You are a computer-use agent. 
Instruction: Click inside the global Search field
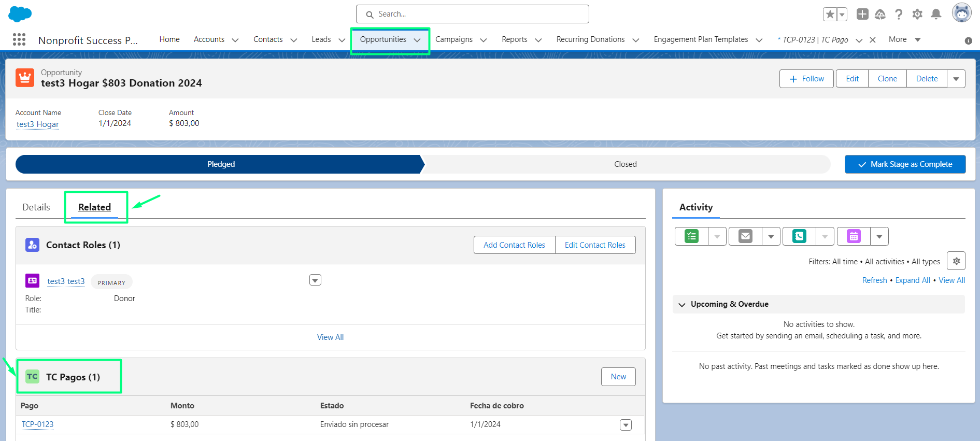pyautogui.click(x=473, y=14)
